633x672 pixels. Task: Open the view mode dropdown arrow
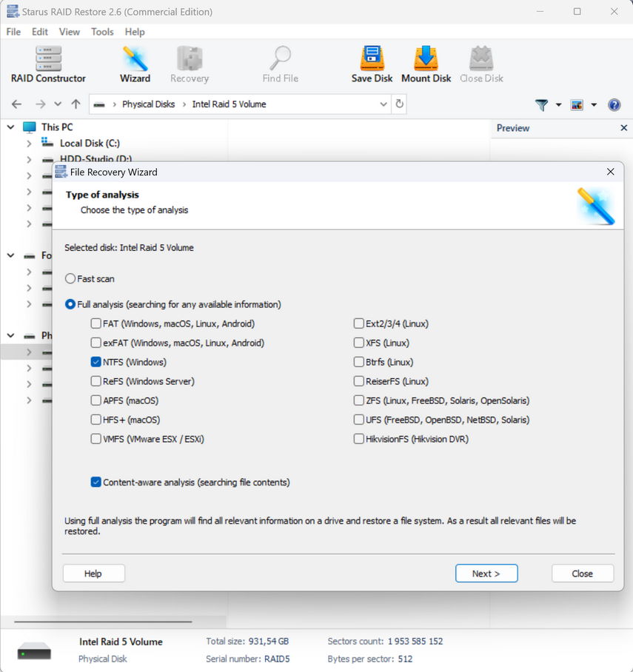[x=594, y=104]
